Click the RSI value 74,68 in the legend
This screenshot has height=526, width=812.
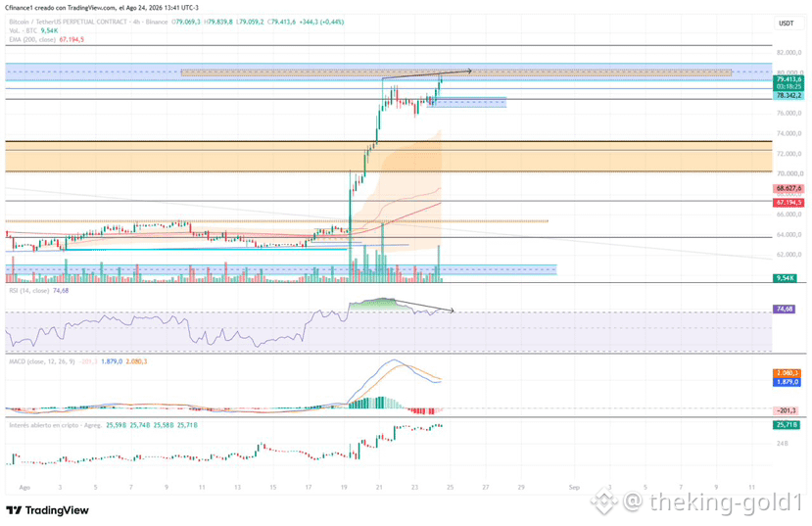pos(61,291)
